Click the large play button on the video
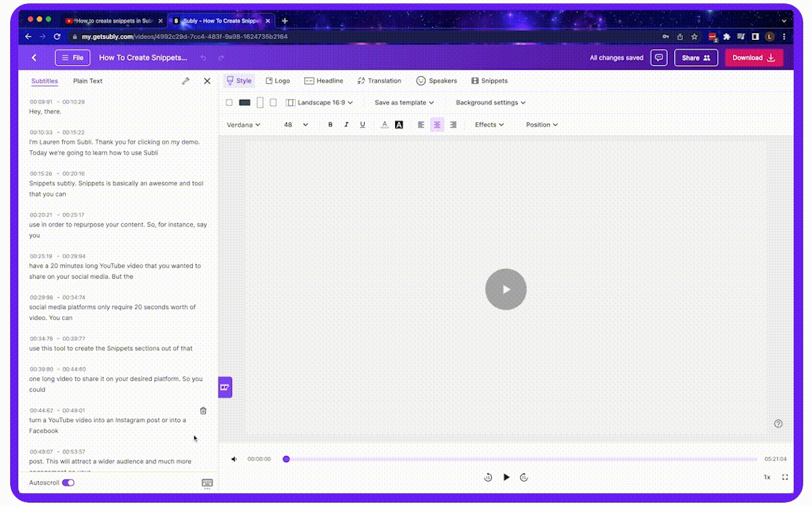Image resolution: width=812 pixels, height=506 pixels. coord(505,290)
